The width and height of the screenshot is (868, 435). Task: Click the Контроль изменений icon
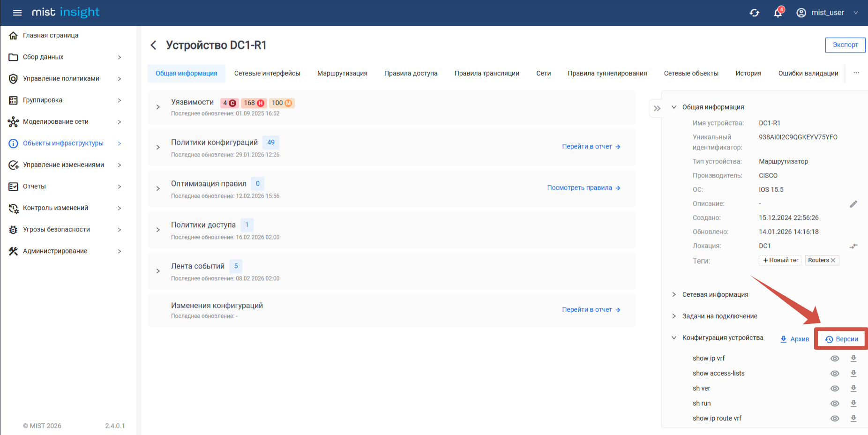13,208
